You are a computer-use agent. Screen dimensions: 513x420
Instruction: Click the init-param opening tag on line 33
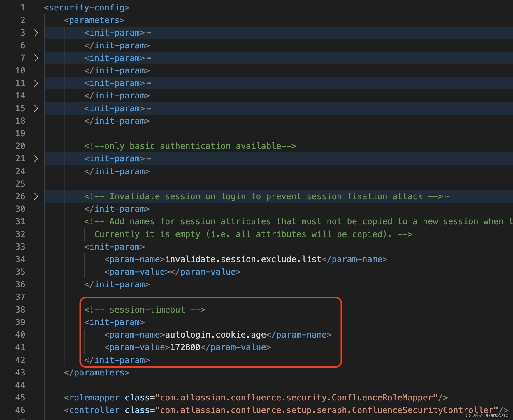point(115,247)
